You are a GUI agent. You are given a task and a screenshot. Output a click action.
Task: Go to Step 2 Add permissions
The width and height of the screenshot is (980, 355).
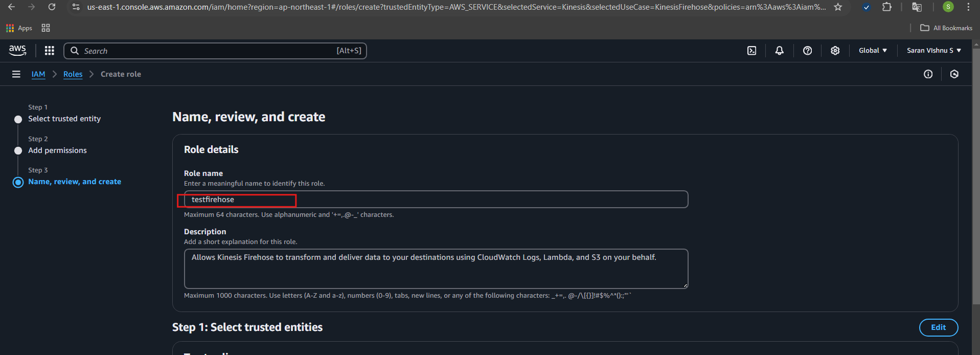pyautogui.click(x=57, y=150)
